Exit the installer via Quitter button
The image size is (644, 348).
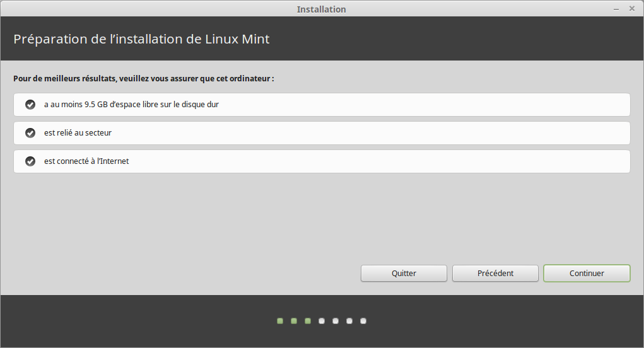point(404,273)
